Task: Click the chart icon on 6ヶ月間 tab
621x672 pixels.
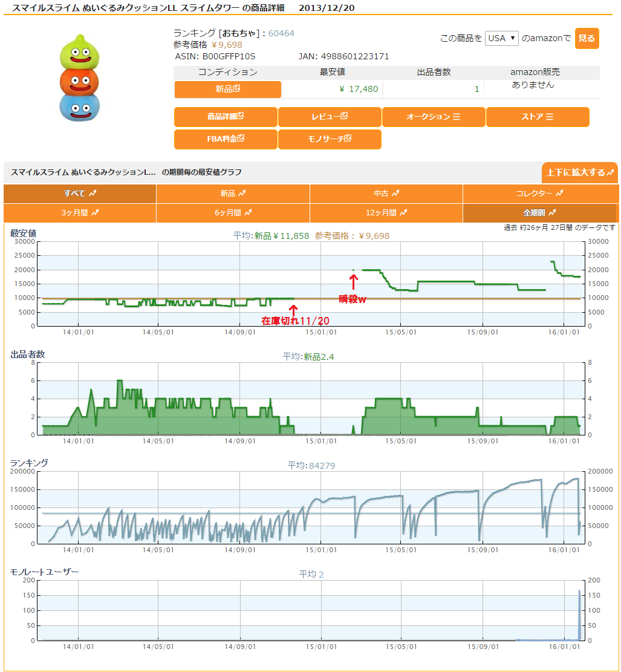Action: point(248,212)
